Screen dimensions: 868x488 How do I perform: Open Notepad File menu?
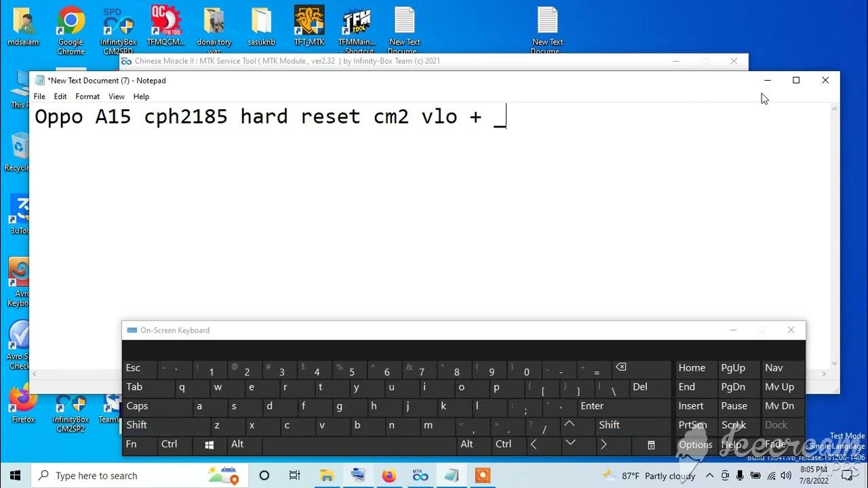pyautogui.click(x=39, y=96)
